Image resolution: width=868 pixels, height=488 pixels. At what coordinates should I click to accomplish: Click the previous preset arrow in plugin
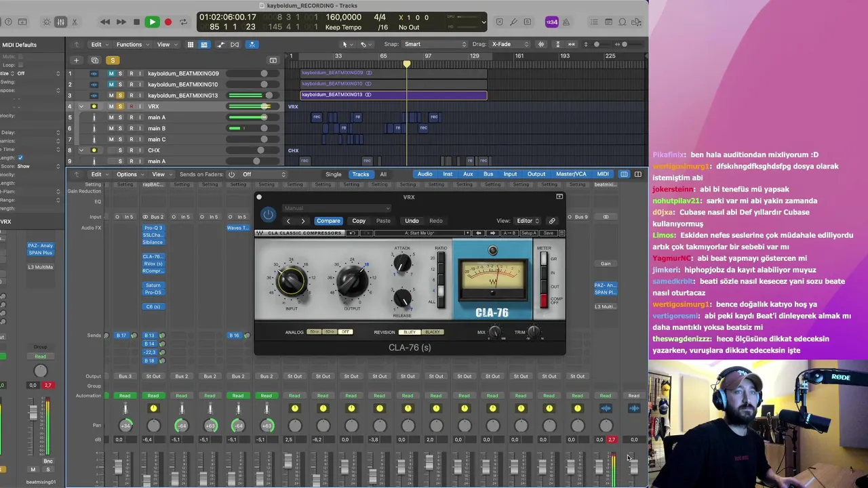click(288, 221)
